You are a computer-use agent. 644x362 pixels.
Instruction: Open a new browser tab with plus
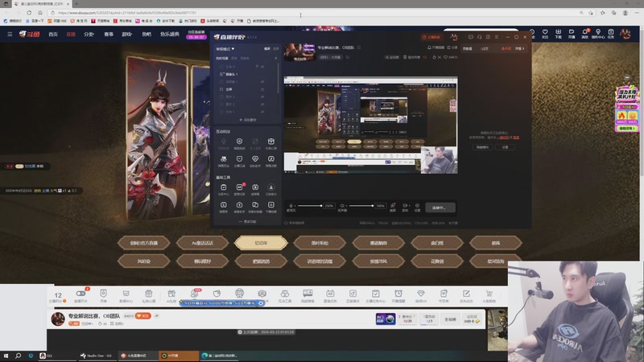76,4
